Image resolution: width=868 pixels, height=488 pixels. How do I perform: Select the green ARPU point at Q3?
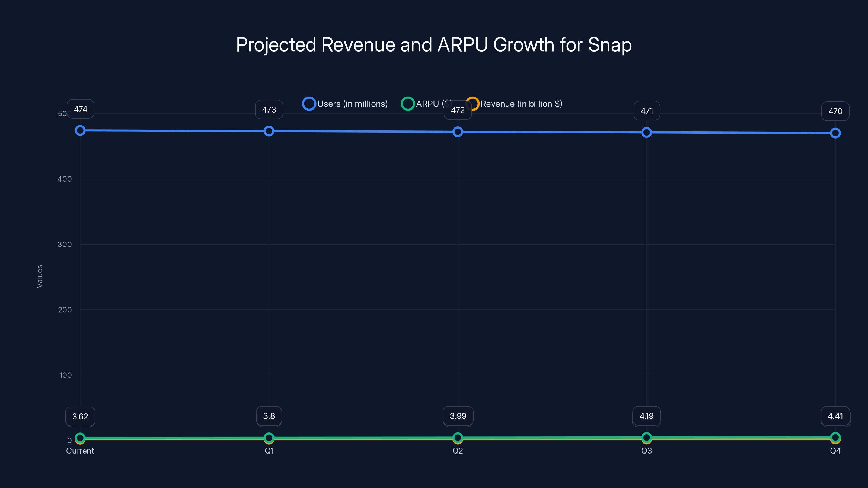click(647, 438)
